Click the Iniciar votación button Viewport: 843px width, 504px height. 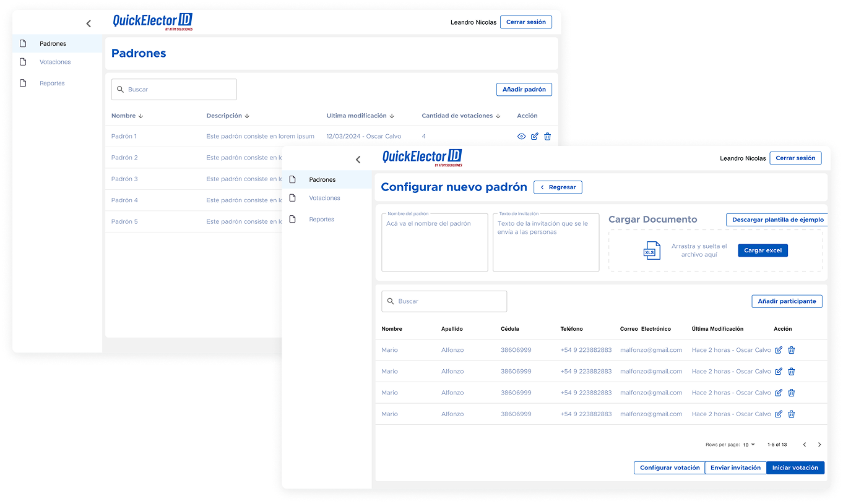[x=795, y=468]
